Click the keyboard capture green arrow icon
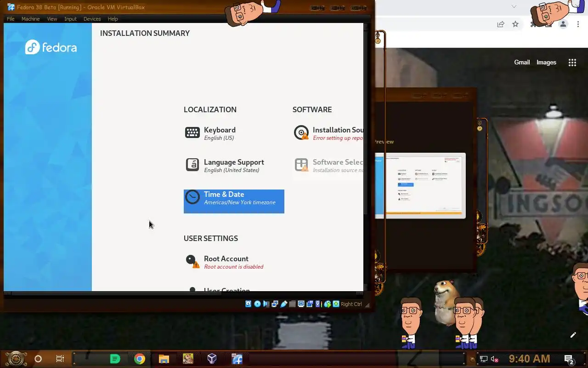This screenshot has width=588, height=368. click(x=336, y=304)
